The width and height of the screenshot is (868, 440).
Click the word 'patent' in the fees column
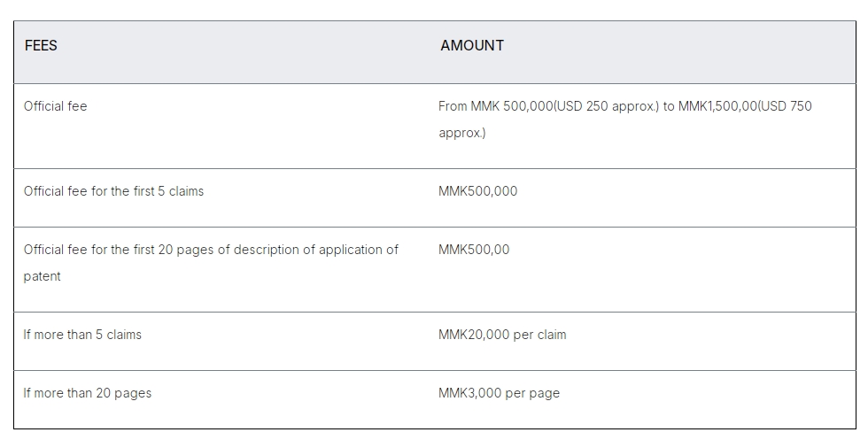coord(42,276)
